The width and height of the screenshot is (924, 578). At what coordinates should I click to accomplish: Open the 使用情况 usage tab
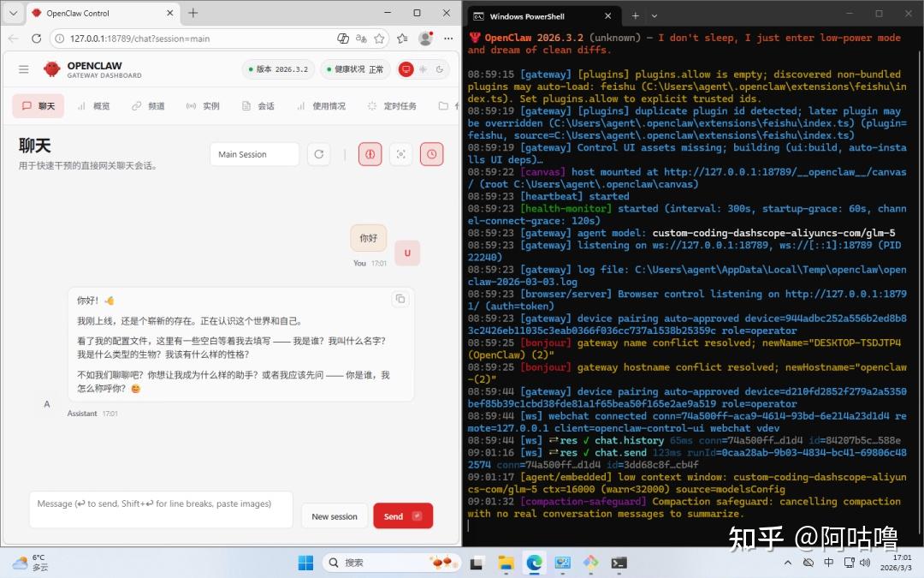click(321, 106)
